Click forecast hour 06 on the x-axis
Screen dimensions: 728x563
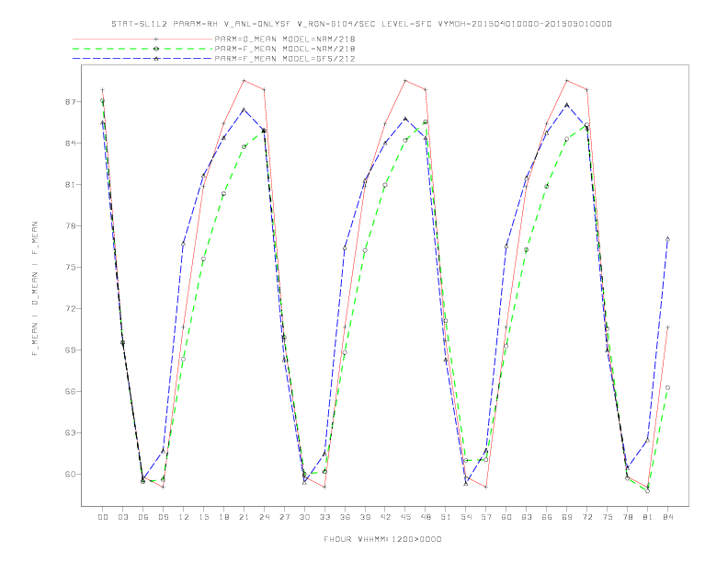pos(143,517)
